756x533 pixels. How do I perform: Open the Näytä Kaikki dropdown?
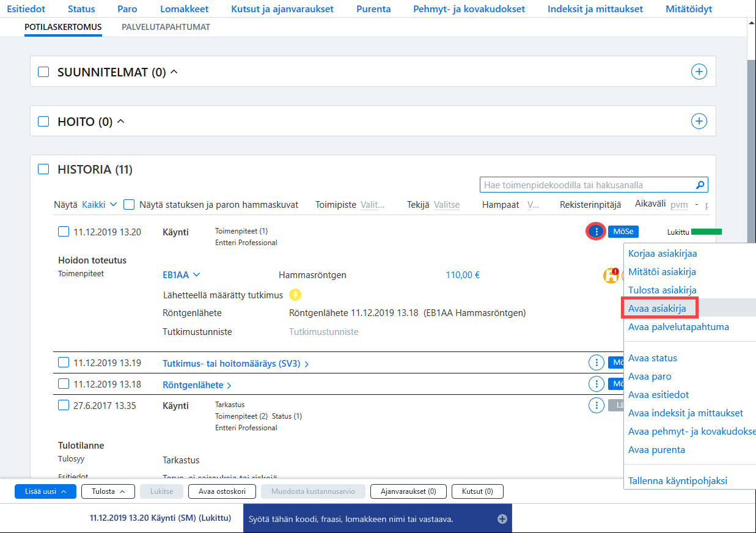(x=99, y=205)
